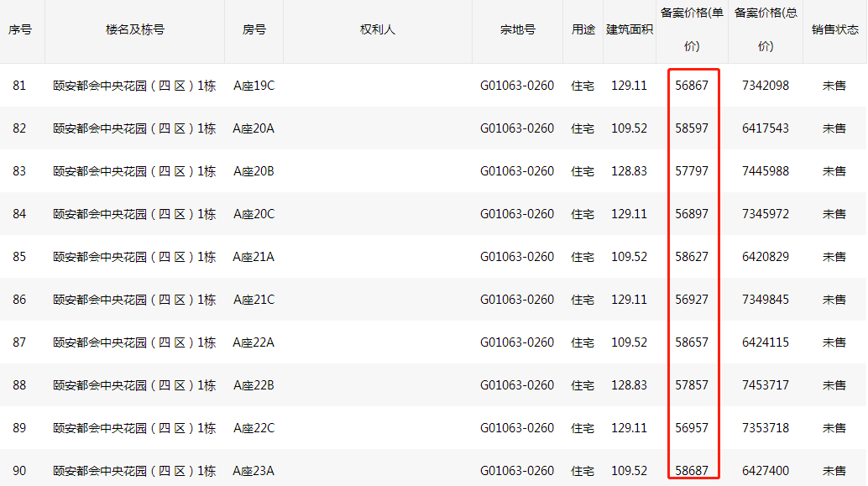
Task: Click the 用途 column header
Action: click(583, 30)
